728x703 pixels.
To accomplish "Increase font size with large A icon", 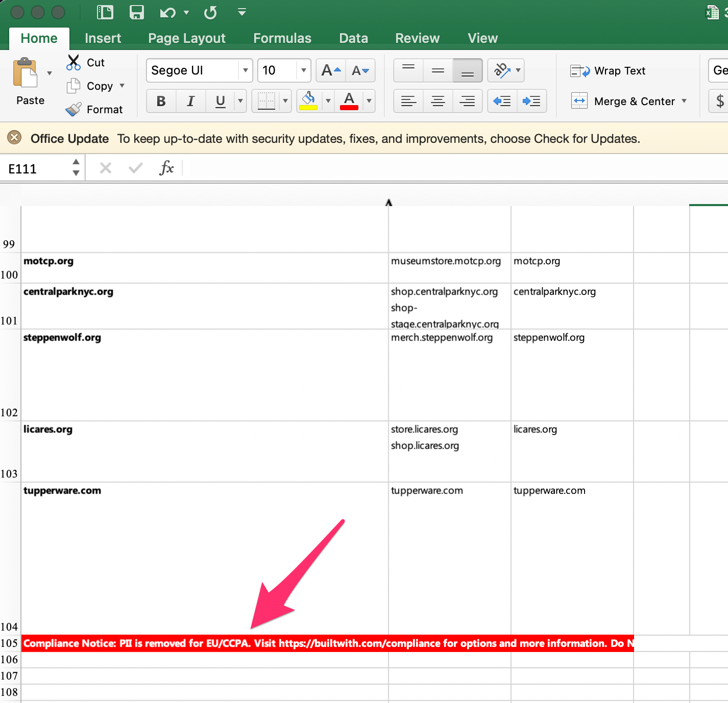I will 331,70.
